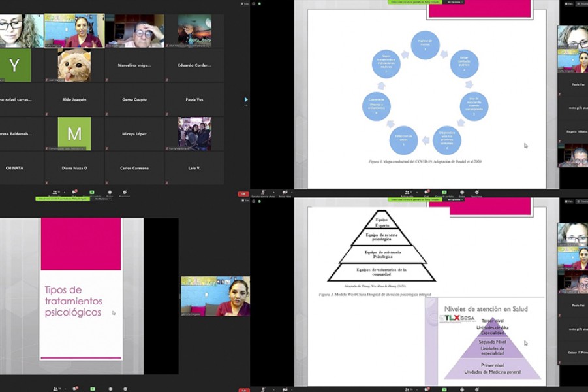Viewport: 588px width, 392px height.
Task: Expand participants caret in circle-diagram window toolbar
Action: [415, 193]
